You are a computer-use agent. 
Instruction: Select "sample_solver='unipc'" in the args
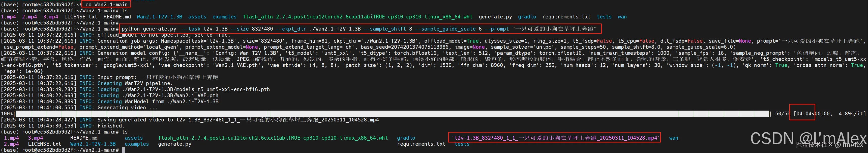(x=523, y=47)
